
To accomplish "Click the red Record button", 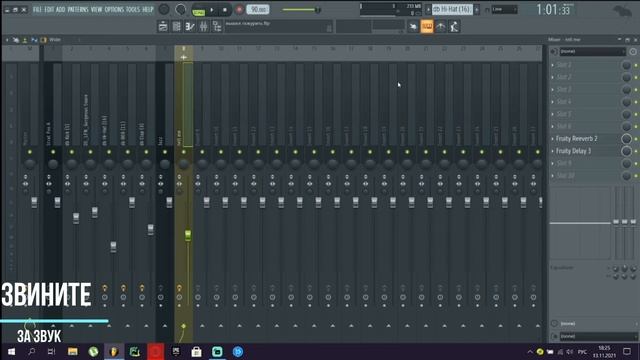I will point(239,9).
